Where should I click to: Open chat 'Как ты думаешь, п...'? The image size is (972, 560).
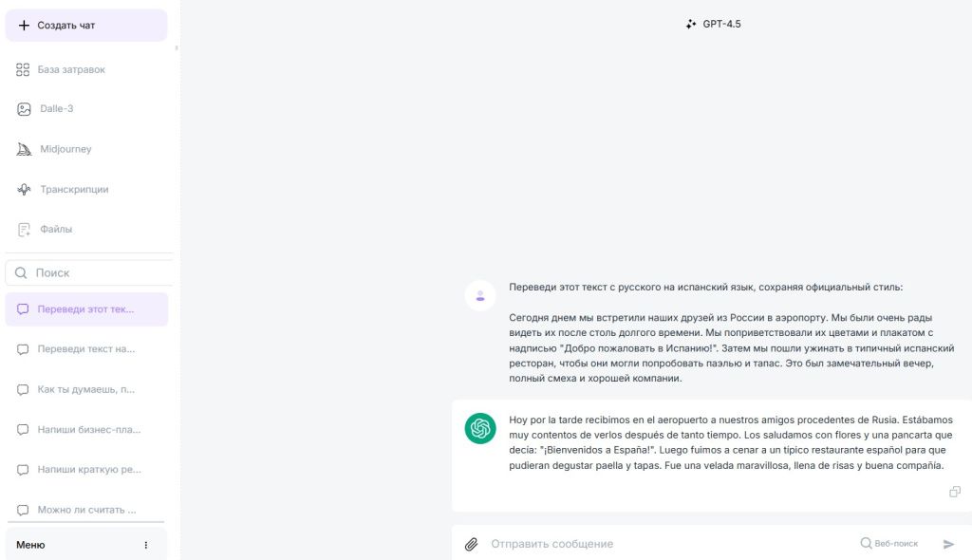click(x=86, y=389)
